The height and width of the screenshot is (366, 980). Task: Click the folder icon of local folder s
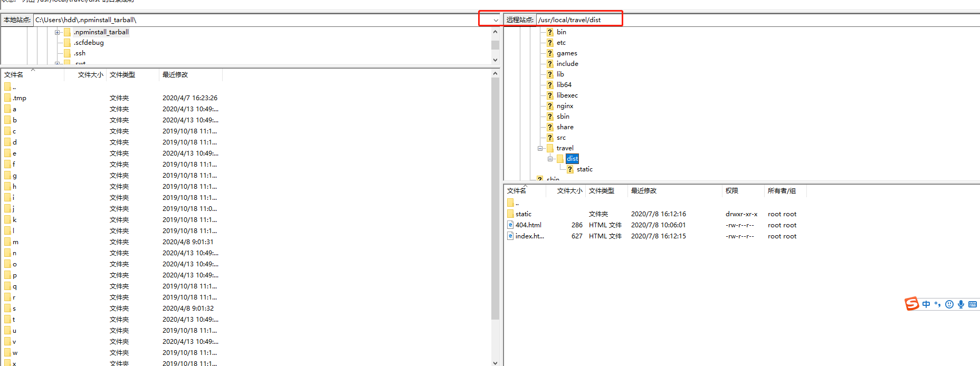coord(7,308)
